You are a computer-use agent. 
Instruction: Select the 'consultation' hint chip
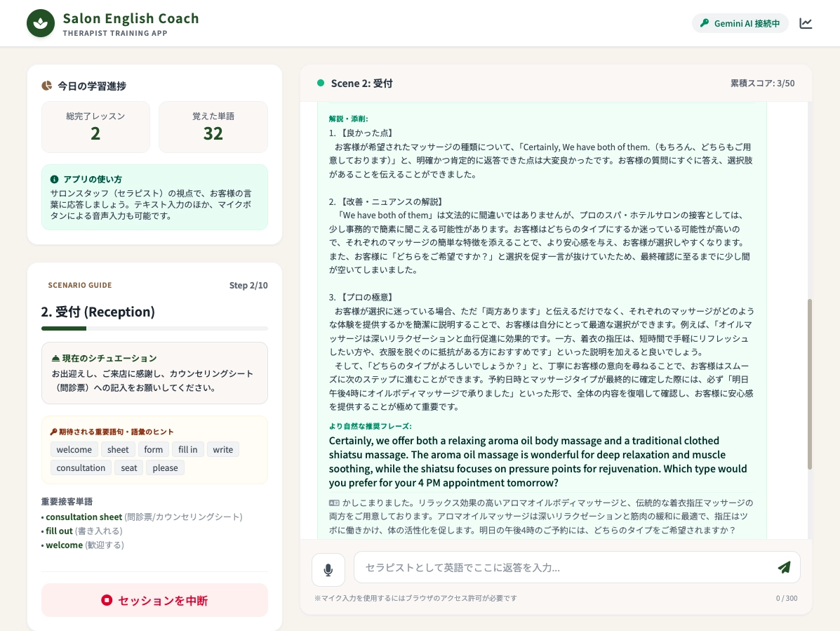coord(81,467)
